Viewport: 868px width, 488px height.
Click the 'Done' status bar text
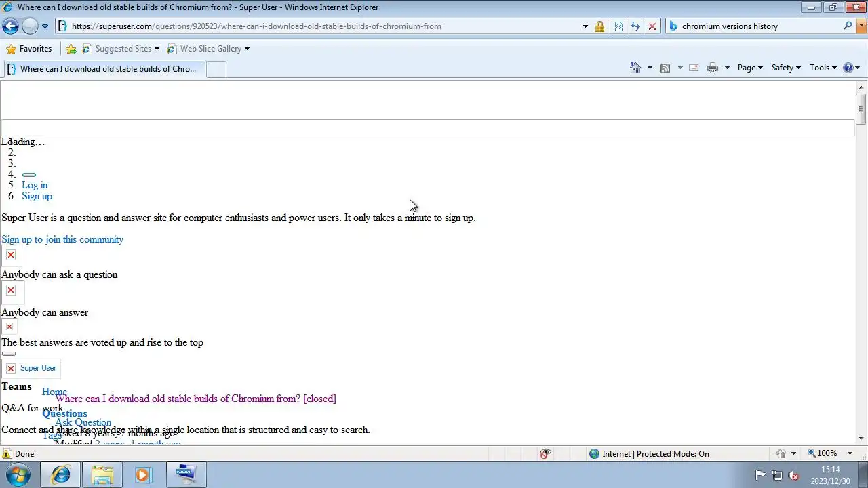point(24,454)
